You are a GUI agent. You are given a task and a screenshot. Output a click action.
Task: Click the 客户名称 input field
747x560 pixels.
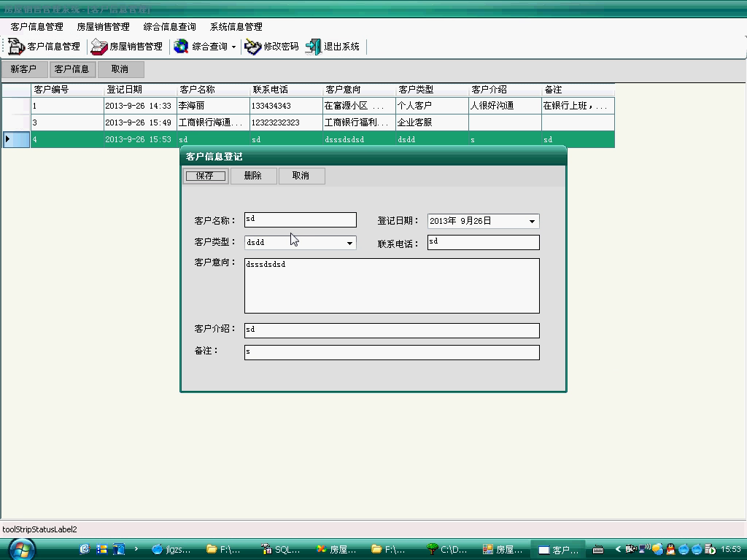click(x=300, y=219)
